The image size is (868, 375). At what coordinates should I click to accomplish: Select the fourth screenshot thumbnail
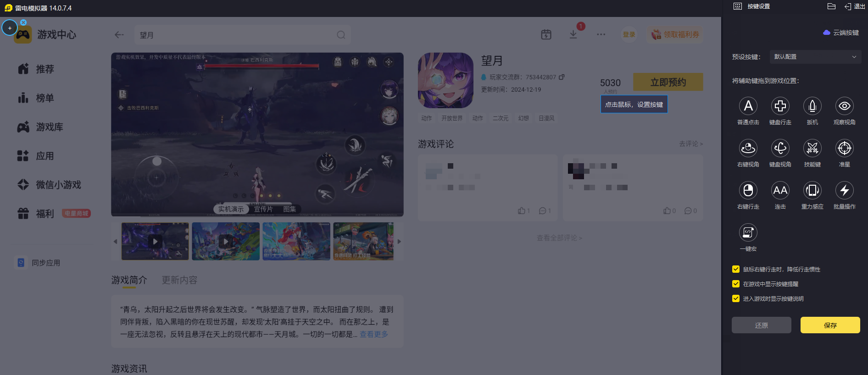(x=363, y=241)
